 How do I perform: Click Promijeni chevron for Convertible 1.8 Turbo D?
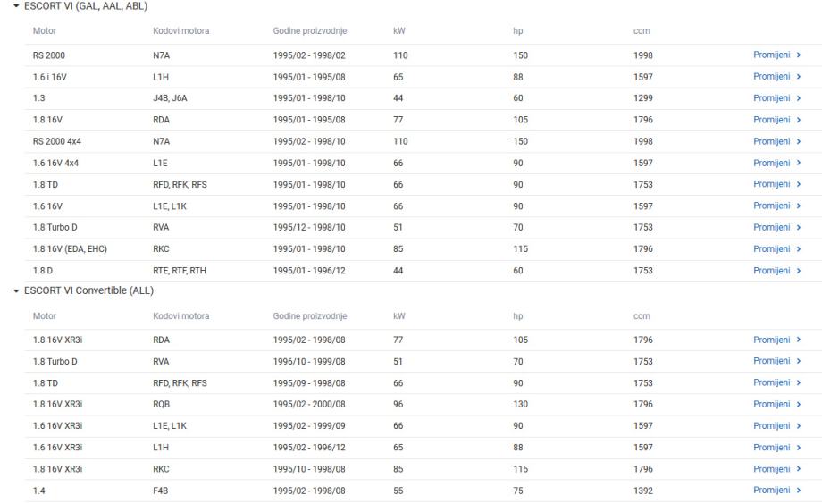point(797,361)
